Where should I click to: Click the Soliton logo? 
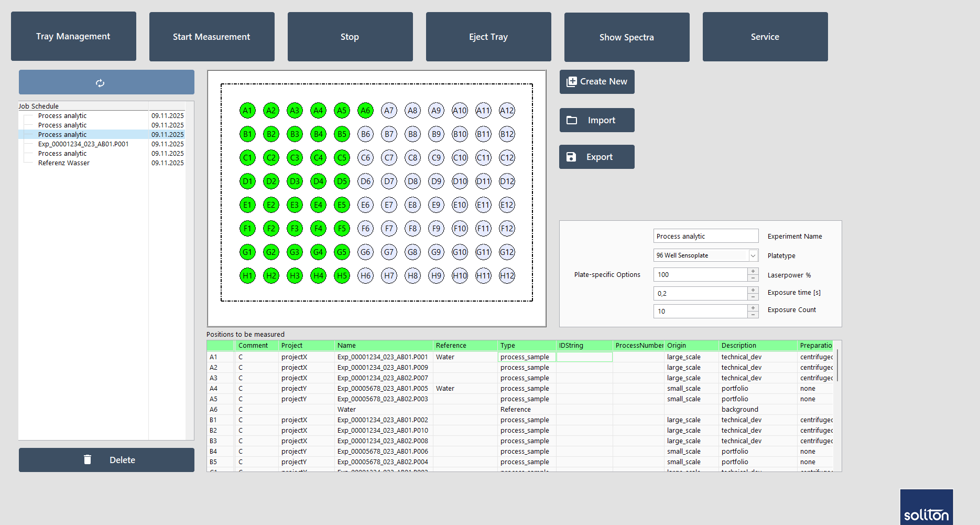tap(926, 507)
